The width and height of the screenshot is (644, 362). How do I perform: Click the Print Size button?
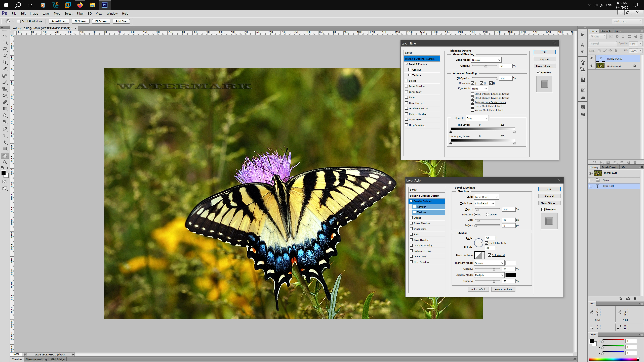coord(121,21)
